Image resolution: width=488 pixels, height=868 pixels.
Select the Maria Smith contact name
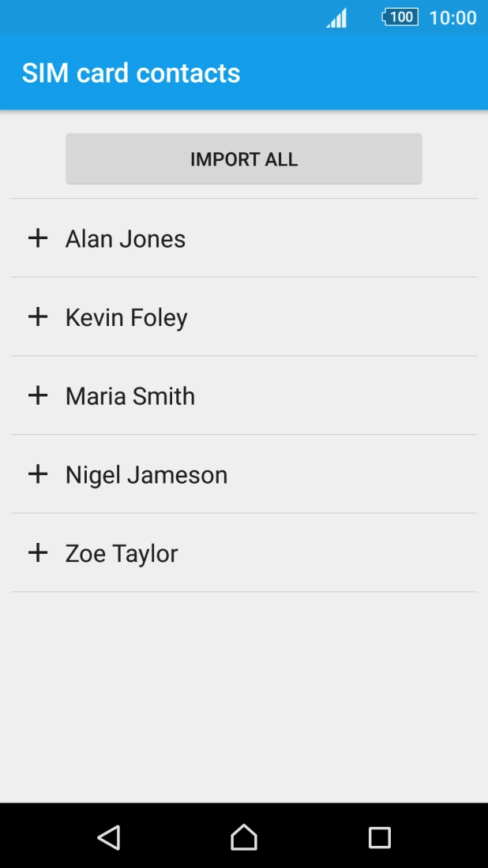coord(130,396)
